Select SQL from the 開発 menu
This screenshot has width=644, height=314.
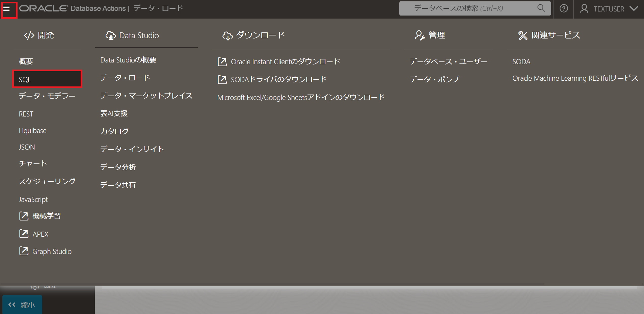(x=24, y=79)
